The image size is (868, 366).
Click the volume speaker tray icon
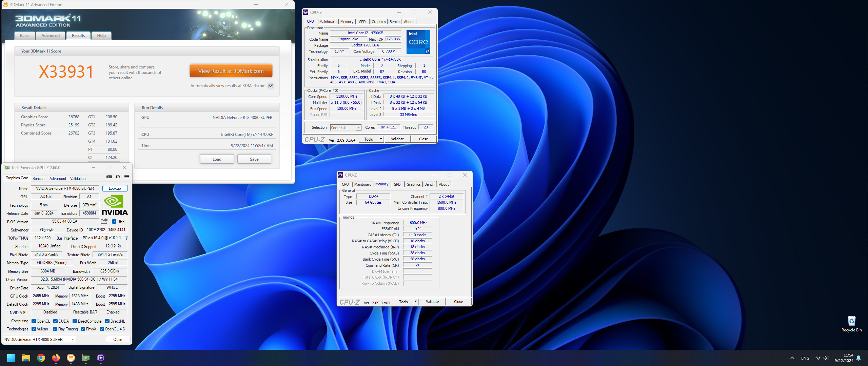826,358
